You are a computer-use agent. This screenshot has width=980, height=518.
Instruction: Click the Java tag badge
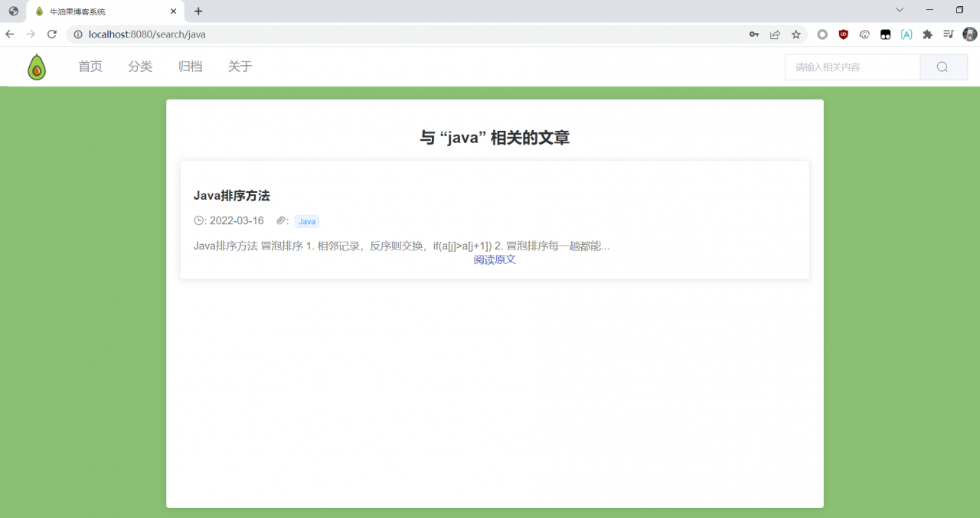point(307,222)
